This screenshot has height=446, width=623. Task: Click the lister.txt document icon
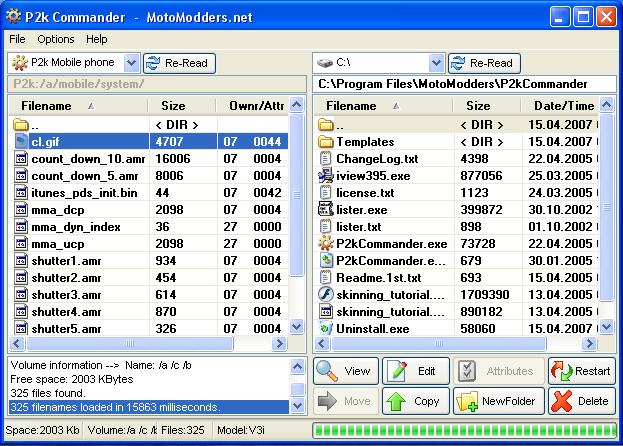click(325, 227)
